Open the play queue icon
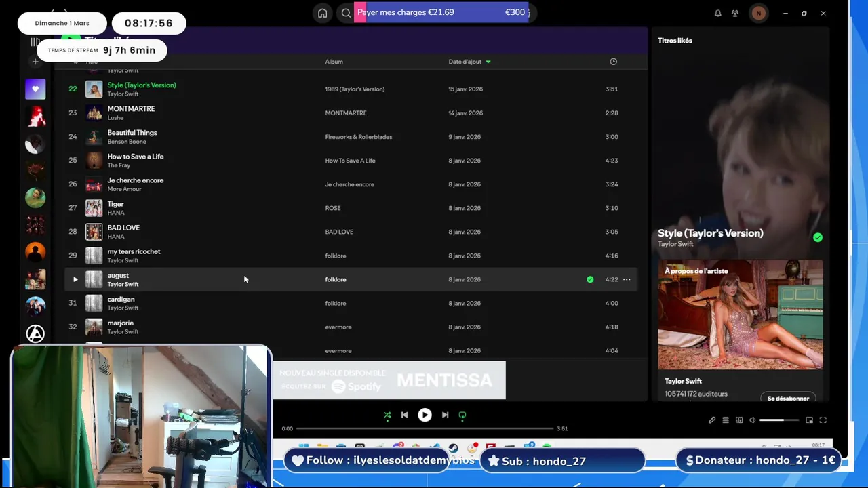 (726, 420)
